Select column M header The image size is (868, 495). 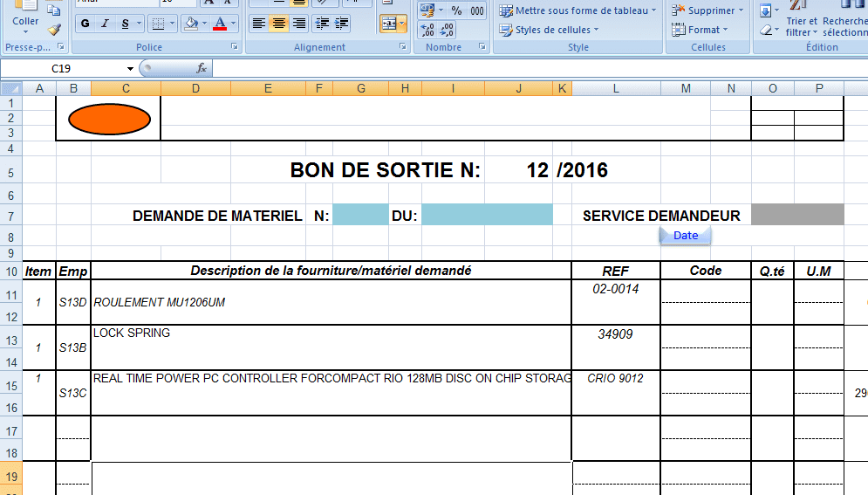pyautogui.click(x=686, y=88)
